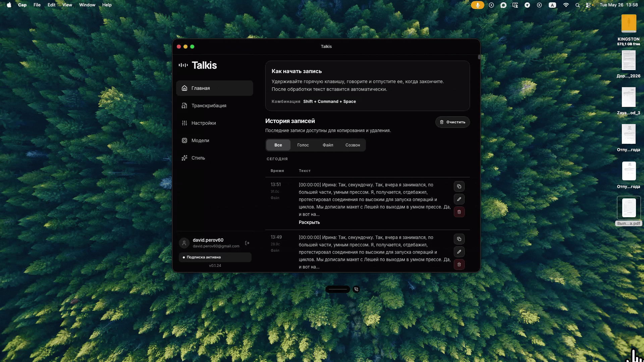
Task: Click the call icon beside the floating pill
Action: pyautogui.click(x=356, y=289)
